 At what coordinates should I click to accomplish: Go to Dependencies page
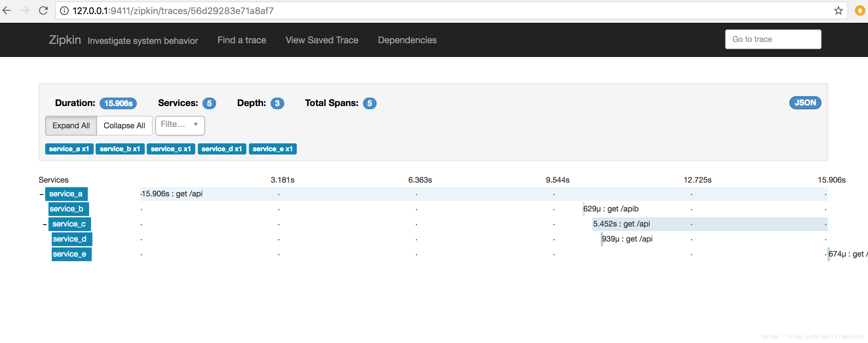[x=407, y=40]
